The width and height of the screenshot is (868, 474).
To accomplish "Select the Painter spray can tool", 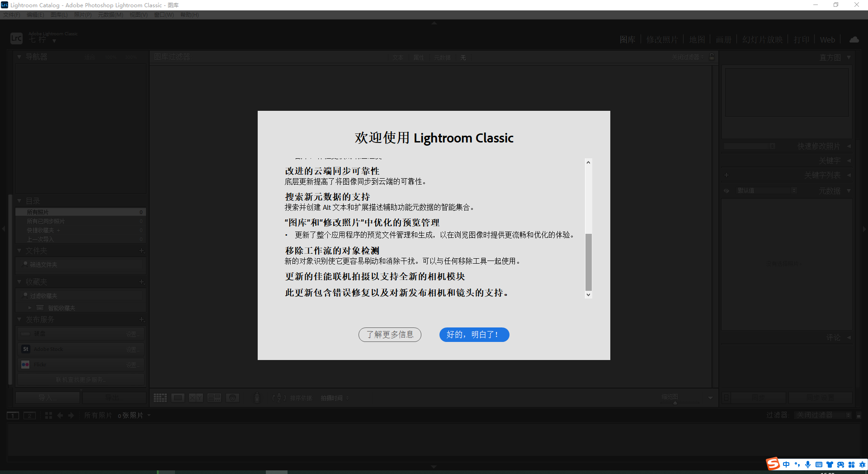I will pos(257,398).
